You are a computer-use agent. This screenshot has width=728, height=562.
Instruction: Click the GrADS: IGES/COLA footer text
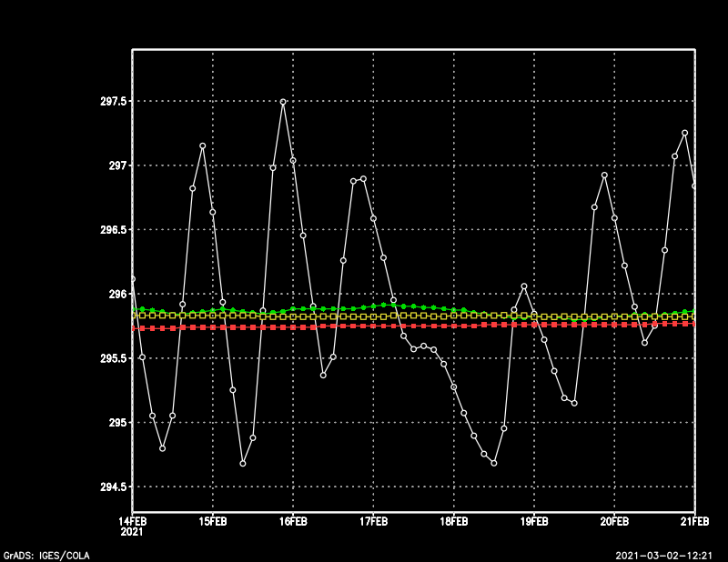click(x=40, y=555)
